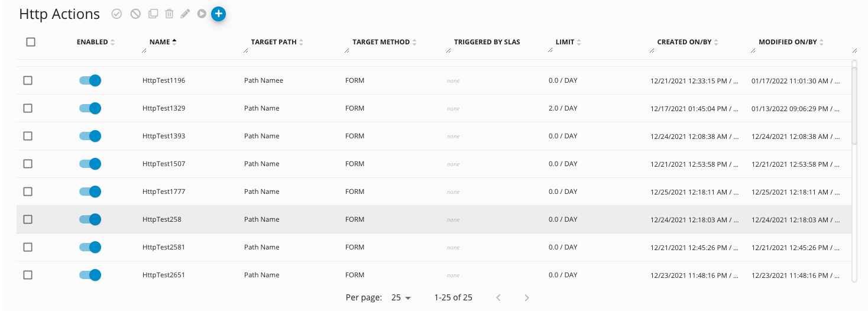Disable the HttpTest1329 enabled switch

pos(90,108)
